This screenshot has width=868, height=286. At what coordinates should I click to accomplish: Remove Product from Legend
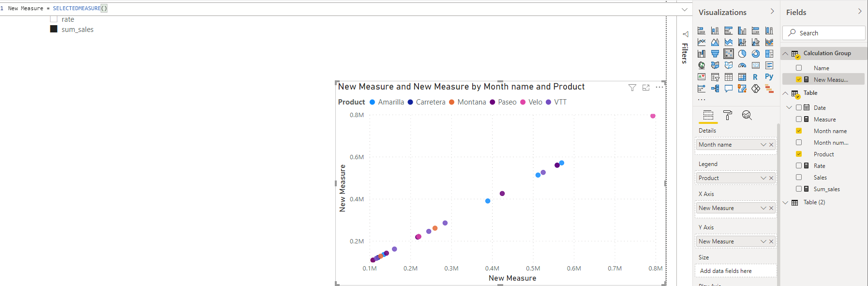[x=771, y=178]
